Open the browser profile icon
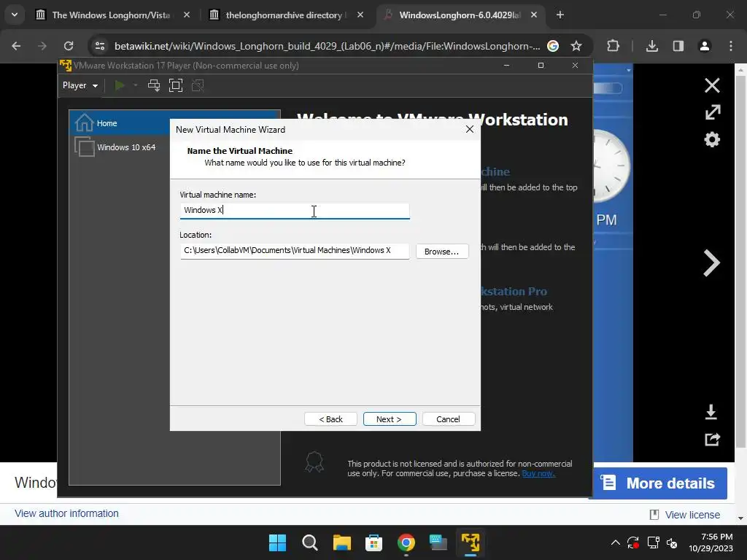Viewport: 747px width, 560px height. tap(705, 46)
